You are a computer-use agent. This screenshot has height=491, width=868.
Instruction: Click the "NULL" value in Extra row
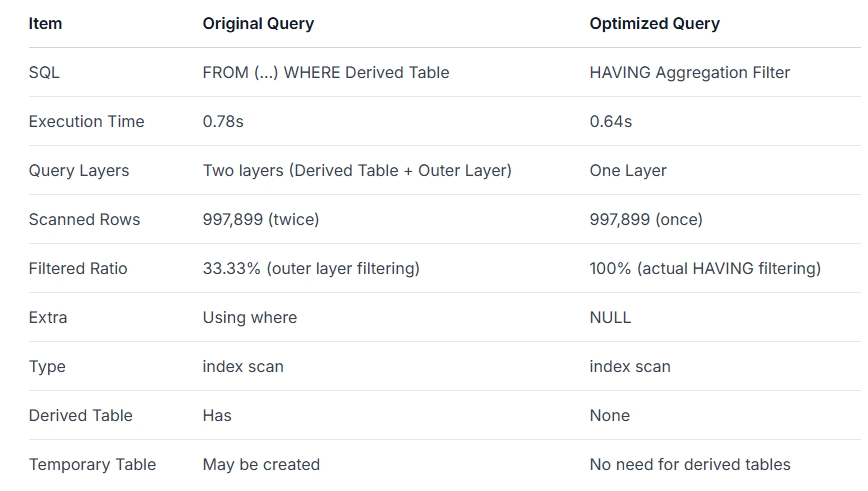click(x=610, y=317)
